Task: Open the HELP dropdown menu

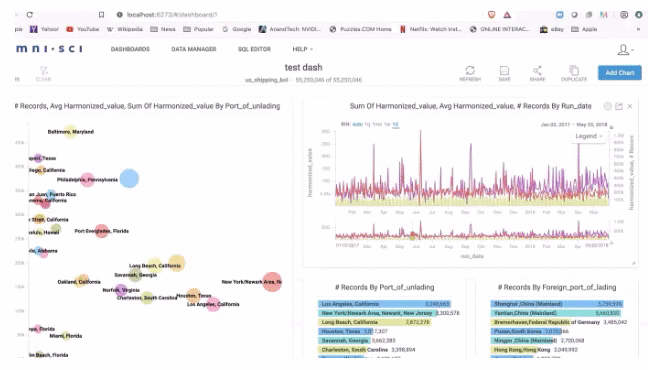Action: click(303, 49)
